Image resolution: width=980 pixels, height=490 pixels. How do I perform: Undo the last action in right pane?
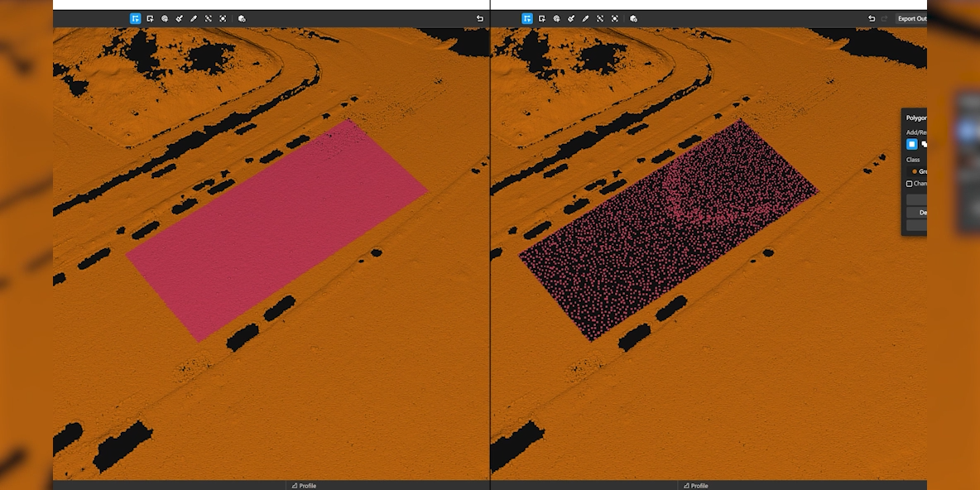tap(872, 18)
